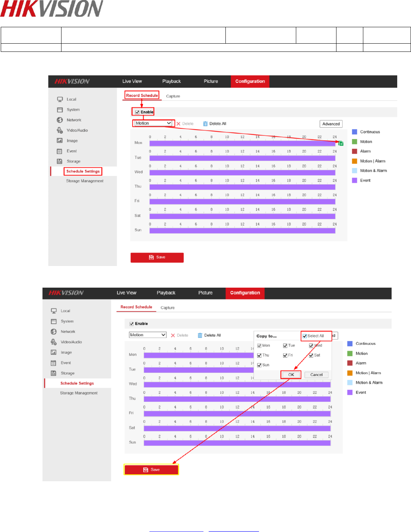Click the highlighted Save button in second screenshot
The height and width of the screenshot is (532, 411).
point(151,470)
